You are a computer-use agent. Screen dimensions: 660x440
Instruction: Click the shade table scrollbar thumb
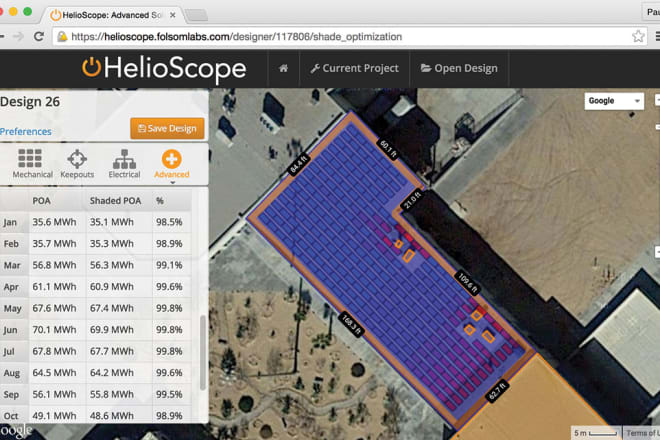coord(202,352)
